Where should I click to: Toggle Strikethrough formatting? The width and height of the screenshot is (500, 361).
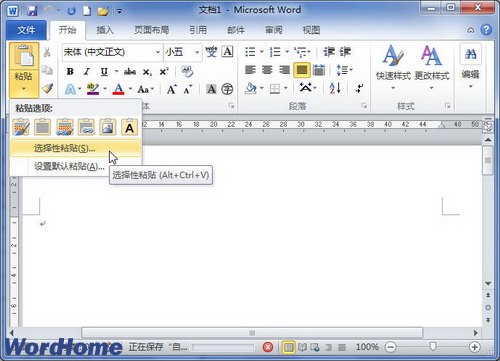pyautogui.click(x=130, y=71)
